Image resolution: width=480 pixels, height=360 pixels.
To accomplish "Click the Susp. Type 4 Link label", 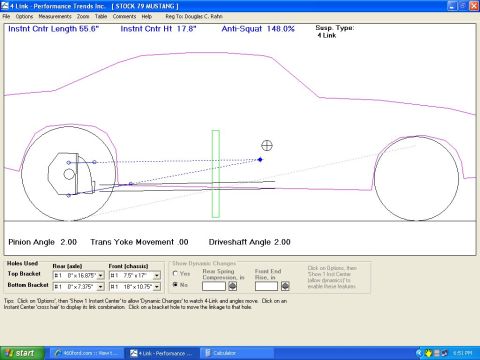I will (334, 32).
